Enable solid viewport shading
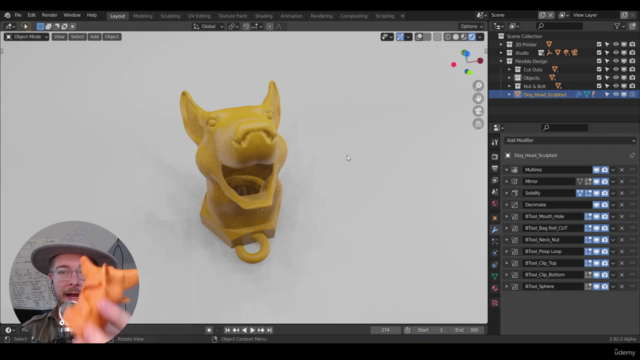 click(x=456, y=37)
